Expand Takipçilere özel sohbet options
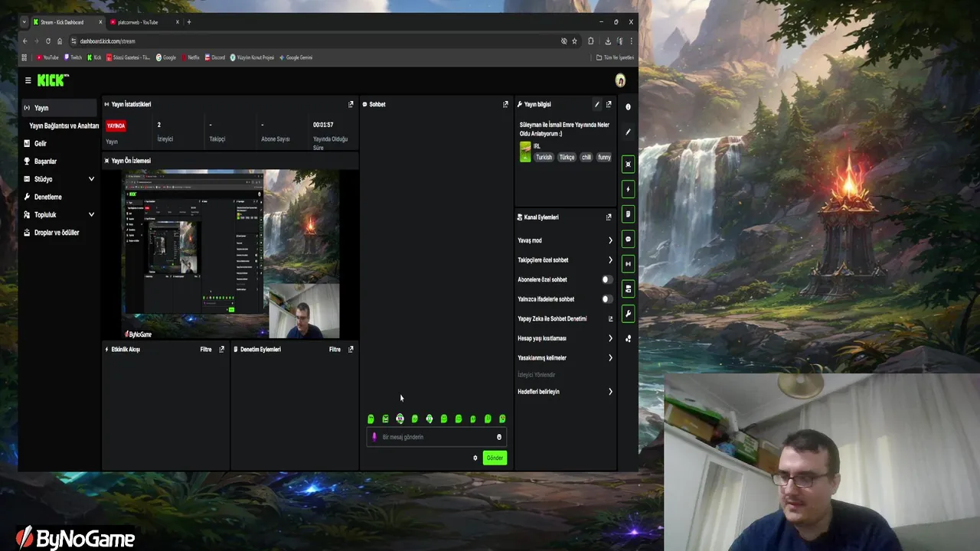The image size is (980, 551). 610,260
